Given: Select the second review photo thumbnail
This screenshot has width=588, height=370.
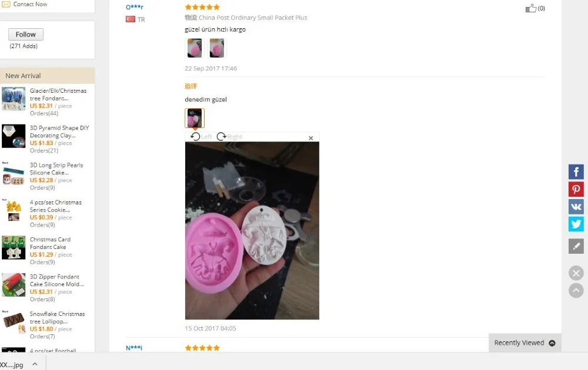Looking at the screenshot, I should pos(217,48).
